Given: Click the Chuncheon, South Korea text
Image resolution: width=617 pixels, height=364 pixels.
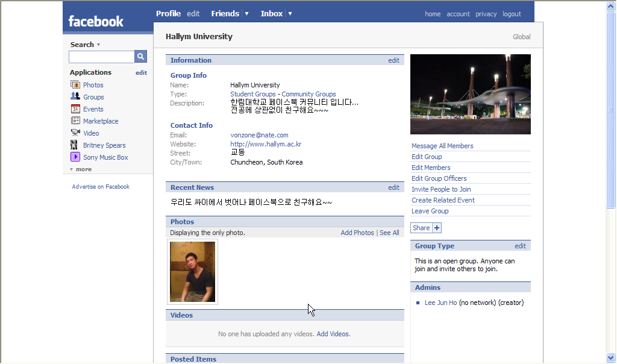Looking at the screenshot, I should pyautogui.click(x=266, y=162).
